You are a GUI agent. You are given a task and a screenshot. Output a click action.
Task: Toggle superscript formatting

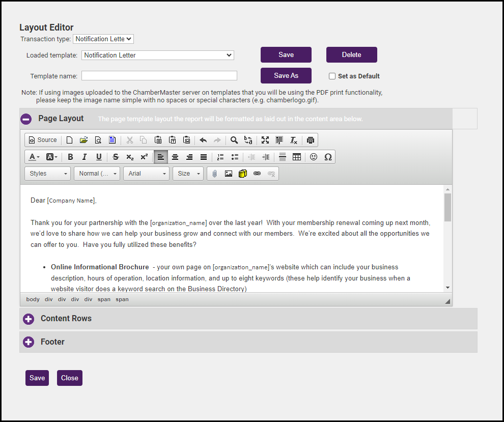[144, 157]
